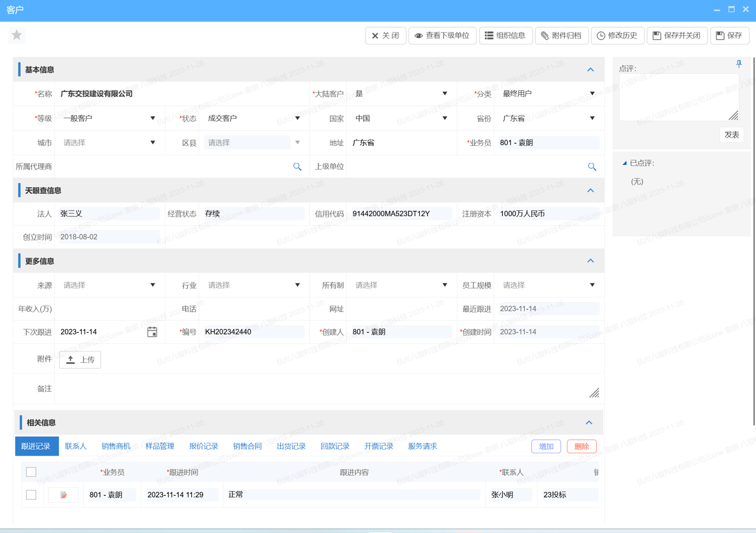The image size is (756, 533).
Task: Collapse the 基本信息 section
Action: tap(589, 69)
